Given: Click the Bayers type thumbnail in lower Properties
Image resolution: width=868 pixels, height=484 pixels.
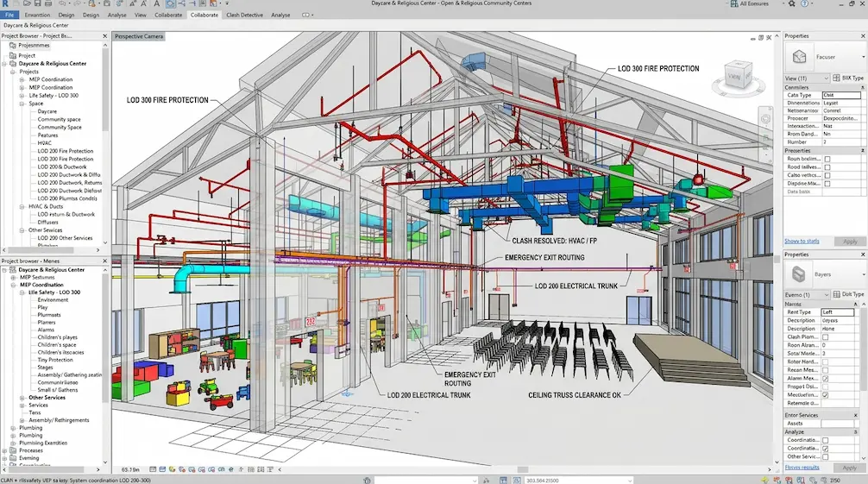Looking at the screenshot, I should [x=798, y=273].
